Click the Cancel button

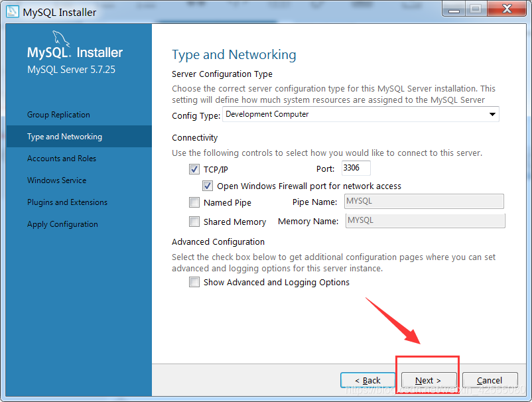pos(490,380)
